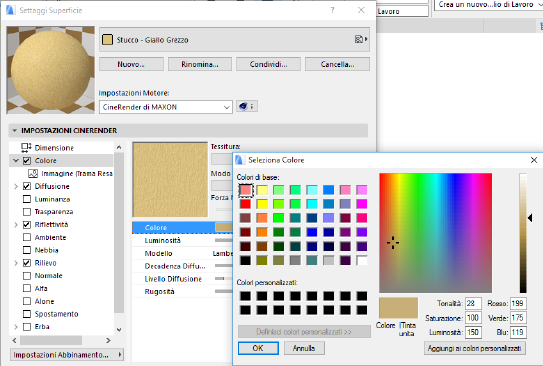Click the sphere material preview thumbnail
543x366 pixels.
tap(51, 70)
